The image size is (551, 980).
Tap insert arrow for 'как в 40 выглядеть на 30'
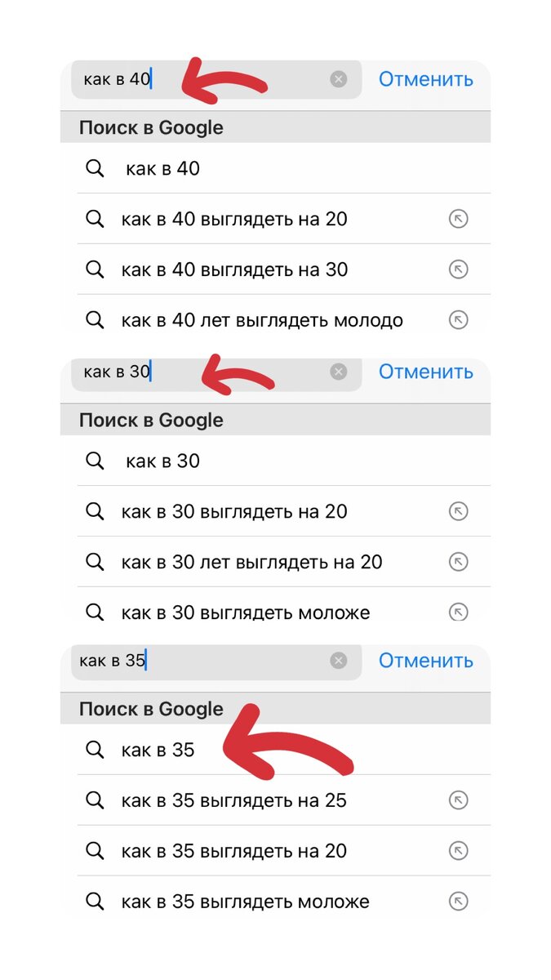click(x=459, y=269)
